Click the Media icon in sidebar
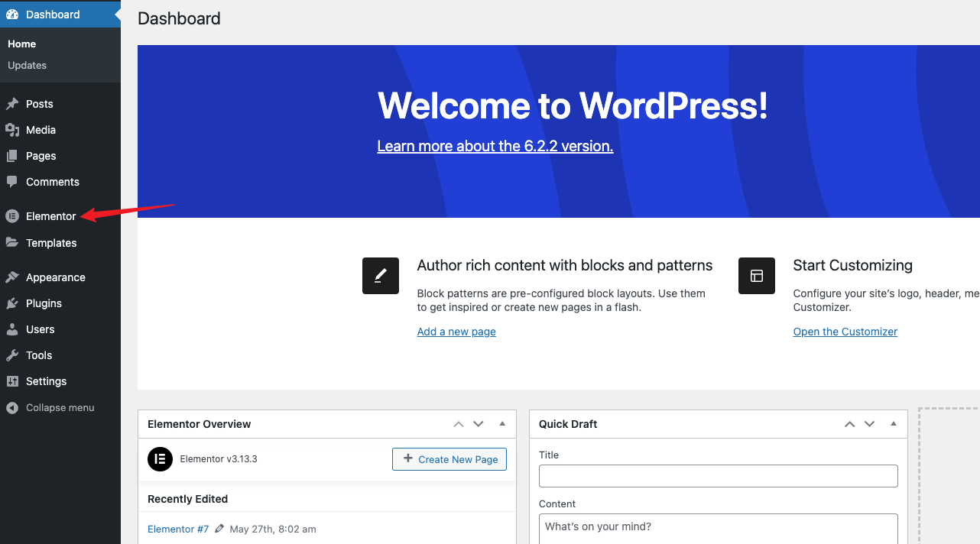This screenshot has height=544, width=980. [12, 130]
